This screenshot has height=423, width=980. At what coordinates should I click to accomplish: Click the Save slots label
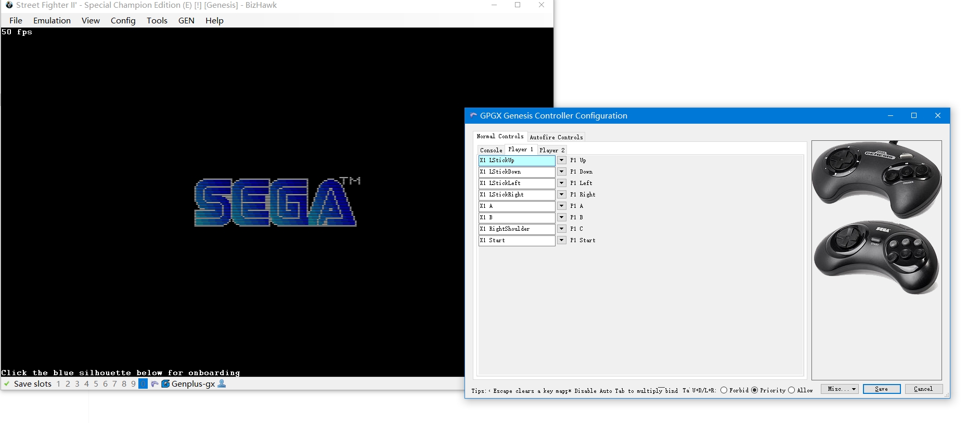[32, 384]
